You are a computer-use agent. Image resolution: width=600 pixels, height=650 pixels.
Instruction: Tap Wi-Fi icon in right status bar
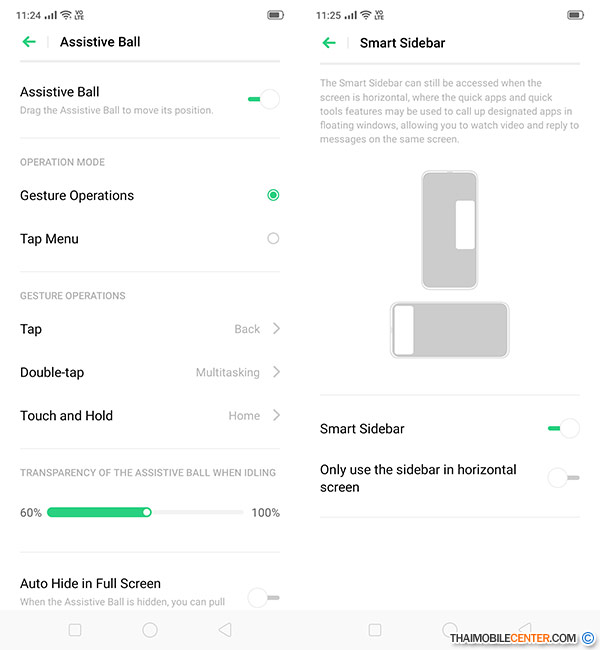tap(366, 15)
